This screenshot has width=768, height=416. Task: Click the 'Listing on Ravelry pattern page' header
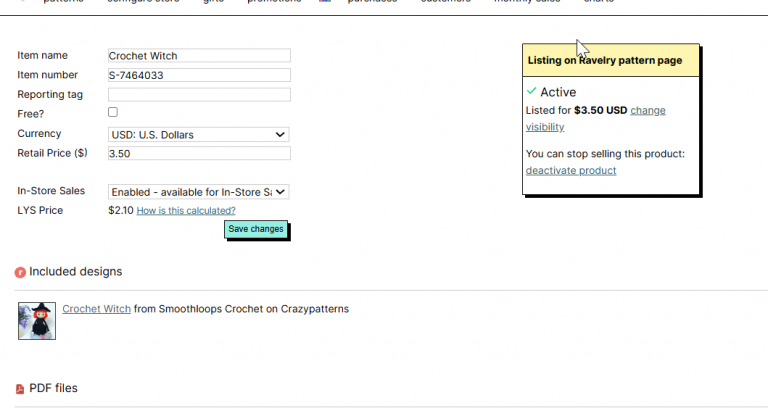click(x=611, y=60)
